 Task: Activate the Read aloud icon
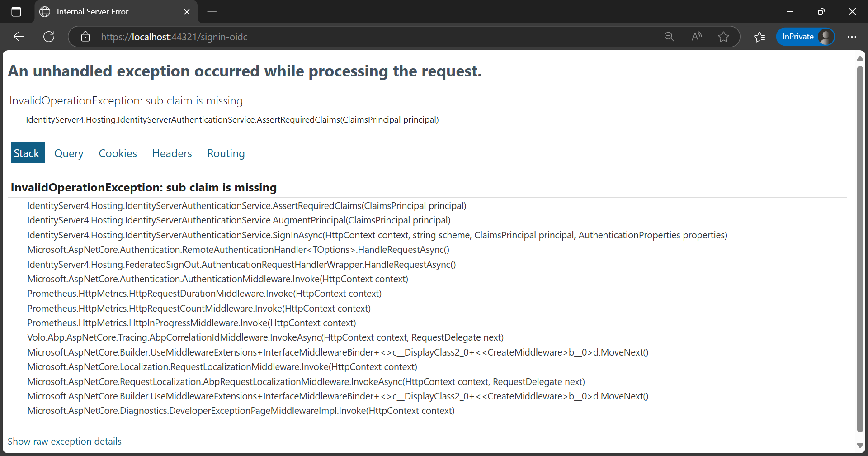696,37
